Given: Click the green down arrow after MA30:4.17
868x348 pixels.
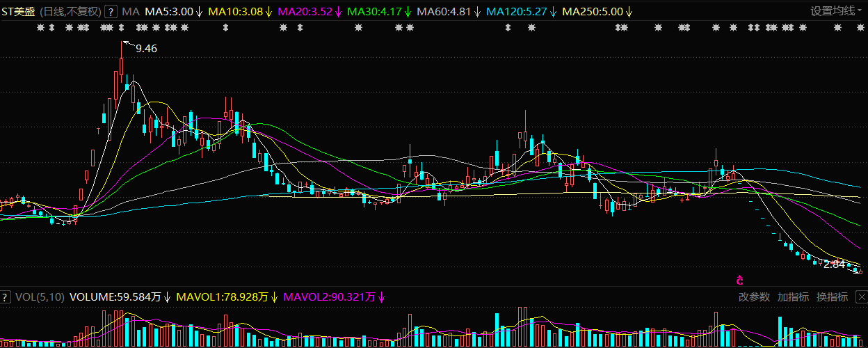Looking at the screenshot, I should [407, 12].
